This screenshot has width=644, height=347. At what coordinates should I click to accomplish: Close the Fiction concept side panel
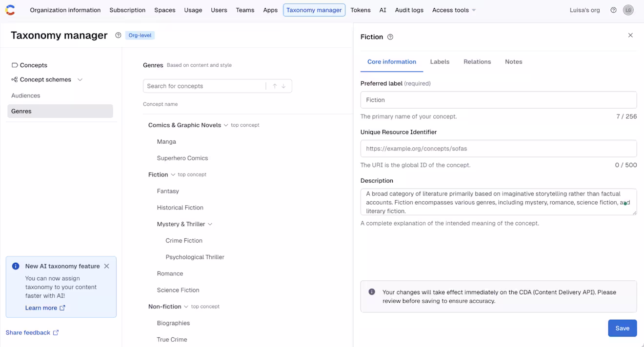click(x=630, y=35)
